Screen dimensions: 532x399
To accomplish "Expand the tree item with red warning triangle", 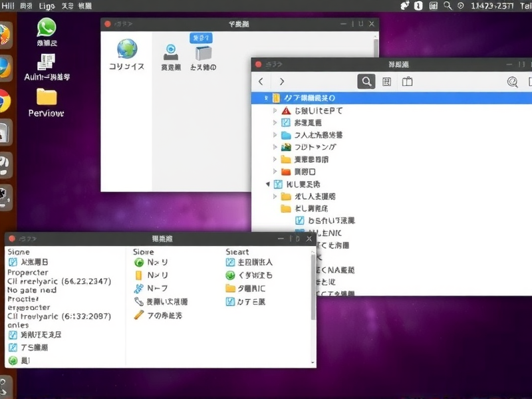I will (275, 111).
